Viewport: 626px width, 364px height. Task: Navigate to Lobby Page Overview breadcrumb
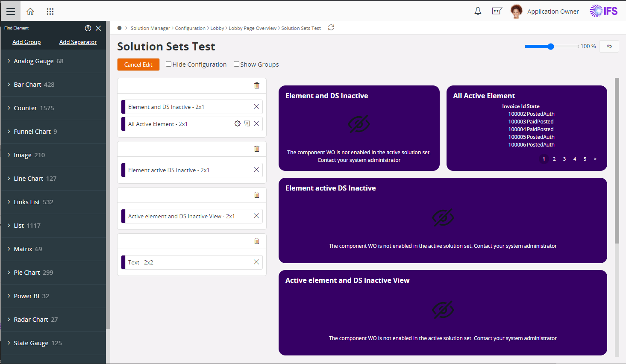pyautogui.click(x=253, y=28)
